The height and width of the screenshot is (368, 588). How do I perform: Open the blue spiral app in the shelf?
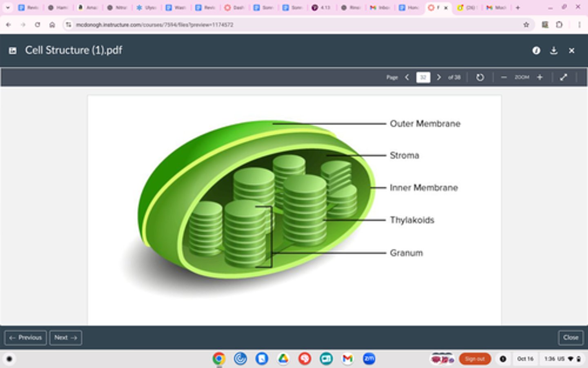[x=240, y=359]
